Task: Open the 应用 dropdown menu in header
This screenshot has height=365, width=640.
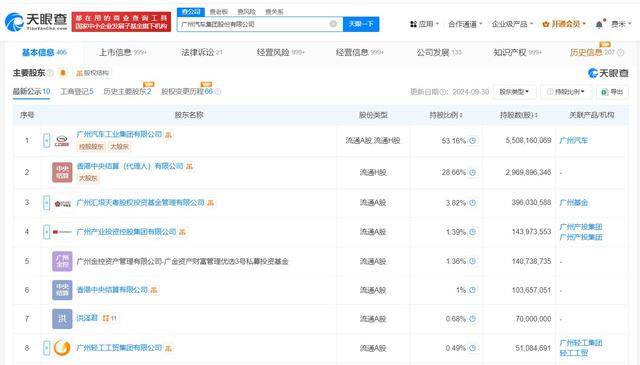Action: point(424,24)
